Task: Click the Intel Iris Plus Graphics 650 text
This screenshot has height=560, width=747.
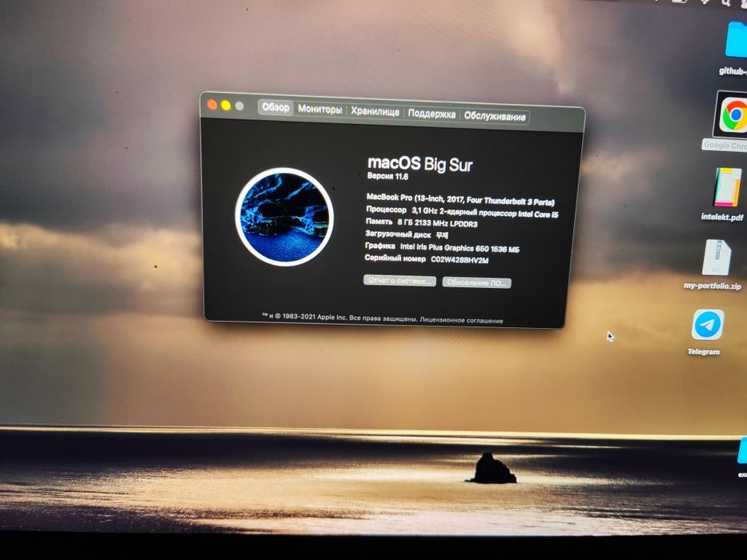Action: [x=460, y=248]
